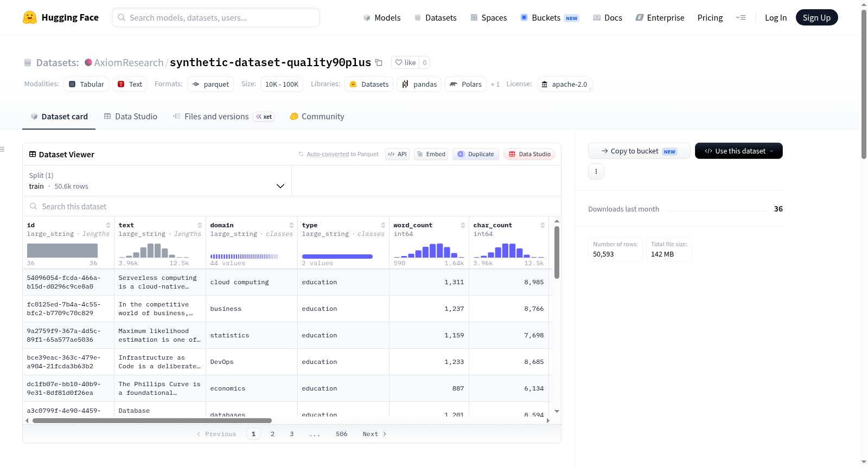
Task: Open Docs in top navigation
Action: pyautogui.click(x=608, y=18)
